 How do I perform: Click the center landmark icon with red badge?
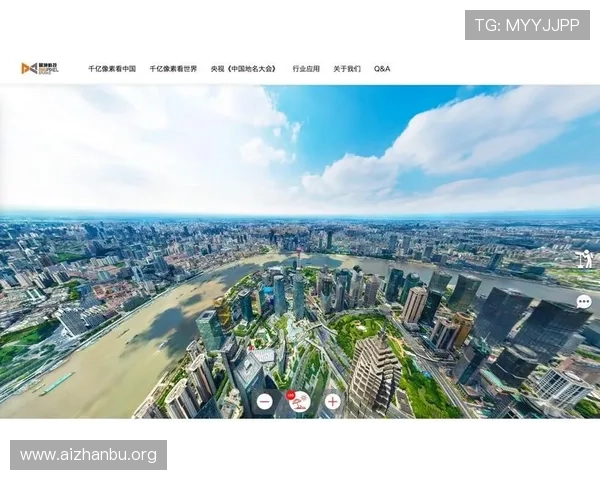coord(299,402)
